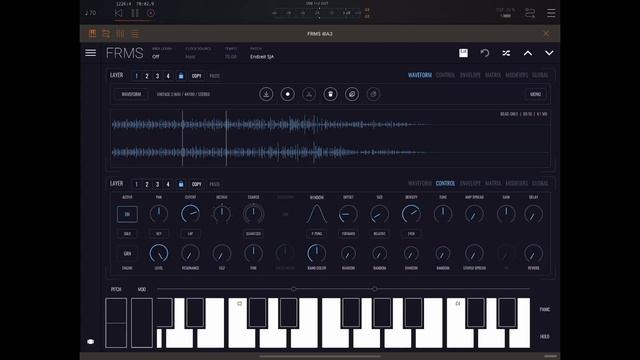640x360 pixels.
Task: Click the dimmed paste-waveform icon
Action: pyautogui.click(x=373, y=94)
